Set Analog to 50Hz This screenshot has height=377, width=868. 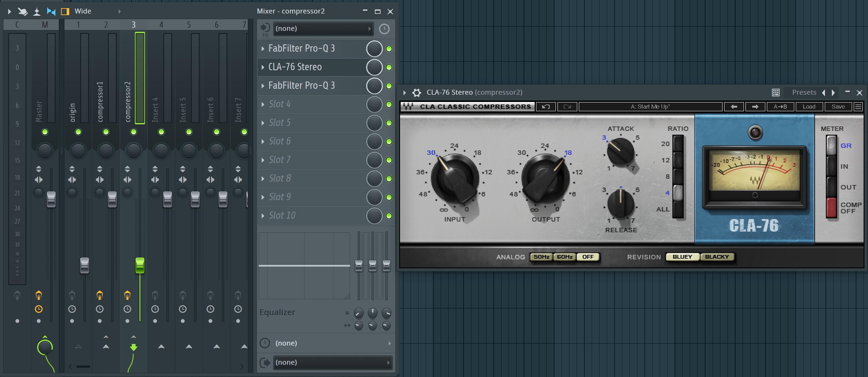(541, 257)
